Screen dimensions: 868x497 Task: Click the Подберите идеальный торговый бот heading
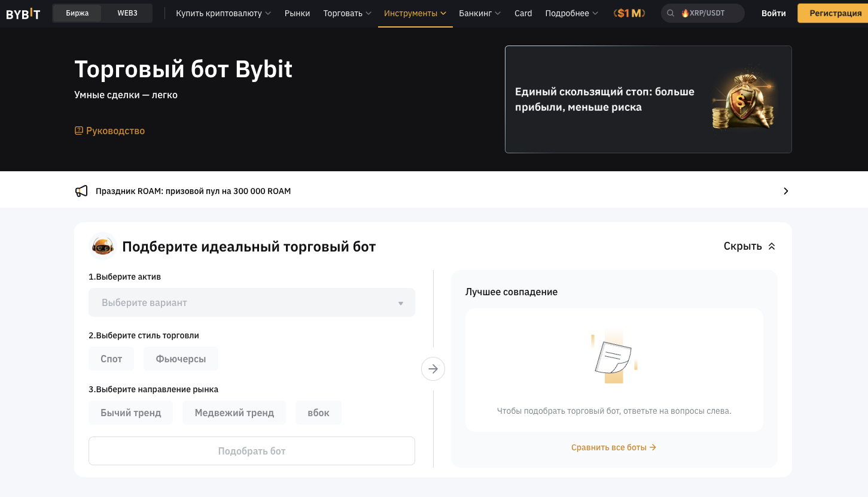(249, 246)
